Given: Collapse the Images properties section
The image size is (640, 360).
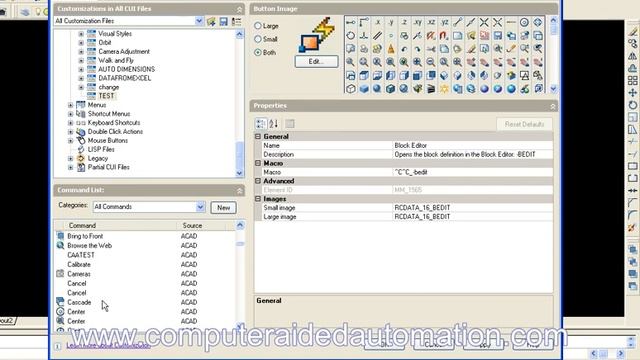Looking at the screenshot, I should point(258,199).
